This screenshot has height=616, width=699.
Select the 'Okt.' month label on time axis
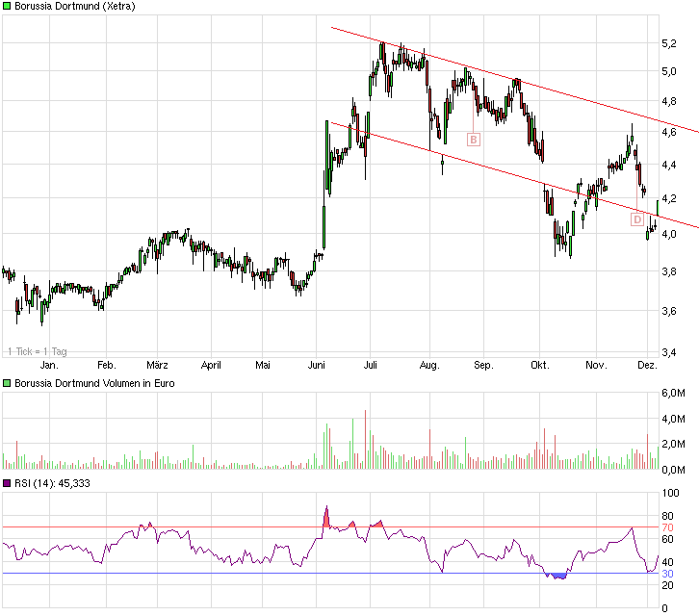pos(539,366)
